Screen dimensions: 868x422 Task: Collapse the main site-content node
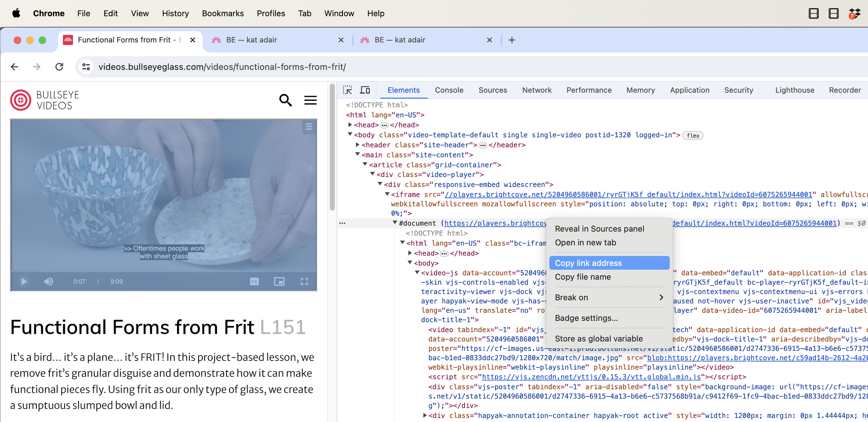(358, 154)
